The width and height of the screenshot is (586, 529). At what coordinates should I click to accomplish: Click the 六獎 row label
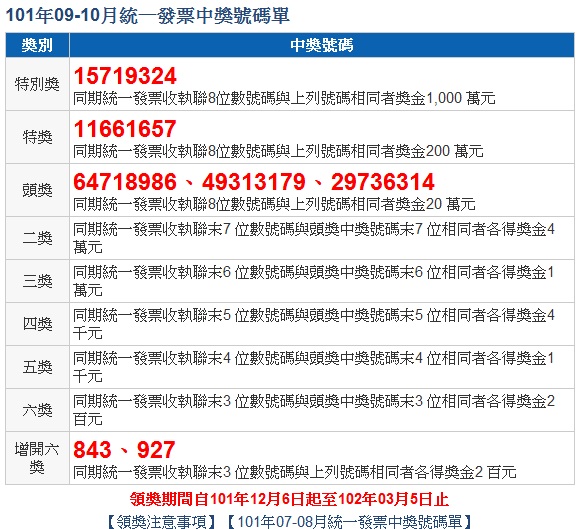(37, 410)
